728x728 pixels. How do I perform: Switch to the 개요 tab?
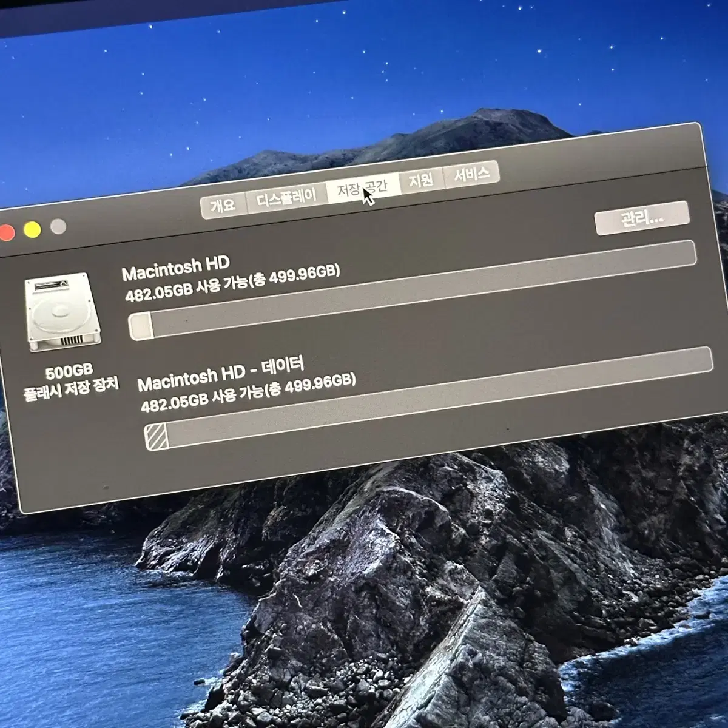click(223, 206)
